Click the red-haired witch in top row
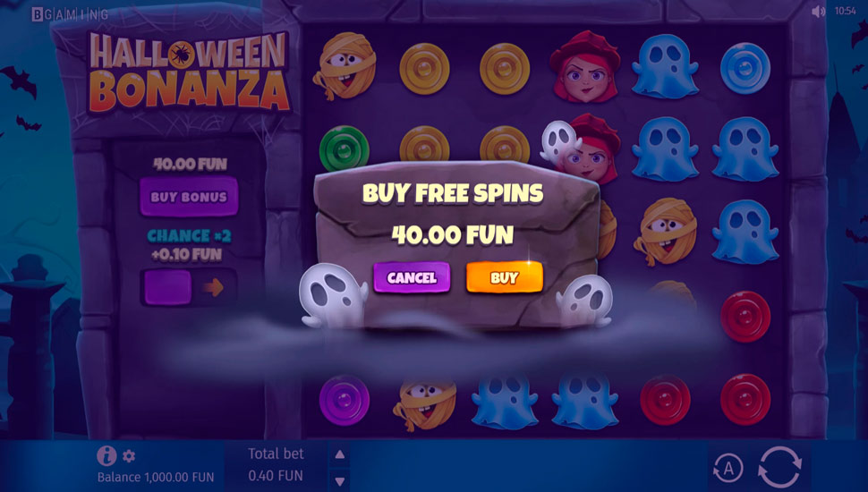 click(x=585, y=66)
